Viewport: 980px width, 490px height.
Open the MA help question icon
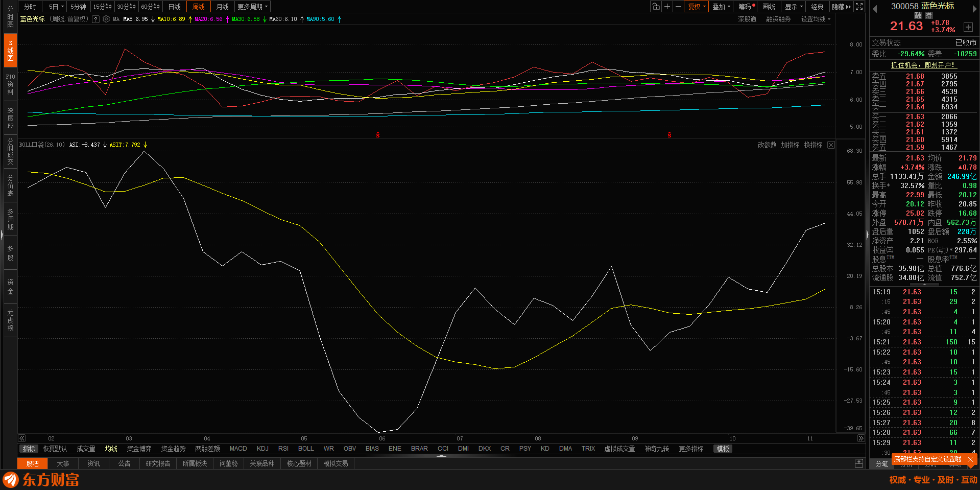(x=95, y=19)
